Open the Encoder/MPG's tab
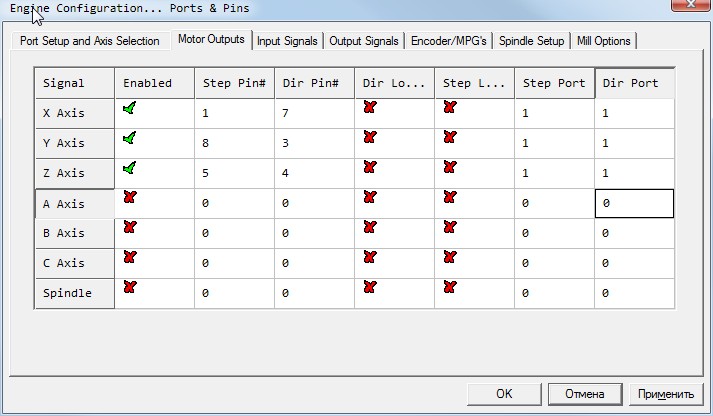Image resolution: width=713 pixels, height=416 pixels. [x=449, y=41]
